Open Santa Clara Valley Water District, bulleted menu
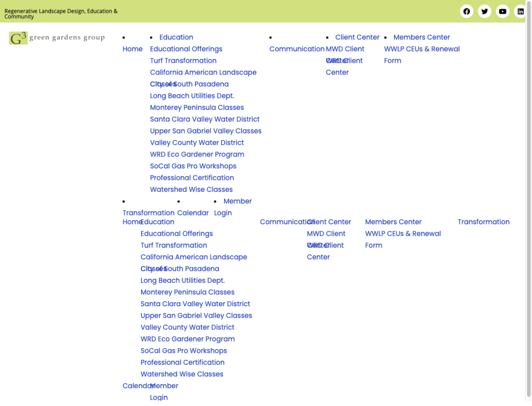532x406 pixels. pyautogui.click(x=205, y=119)
